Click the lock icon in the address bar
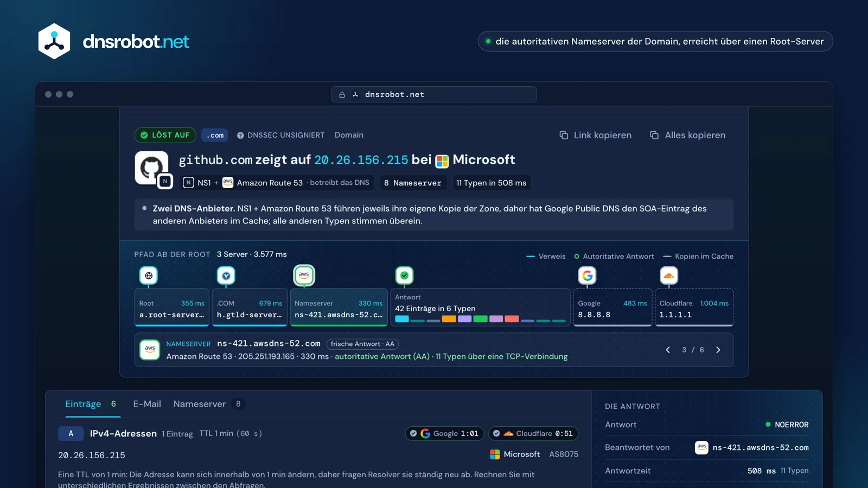 342,94
